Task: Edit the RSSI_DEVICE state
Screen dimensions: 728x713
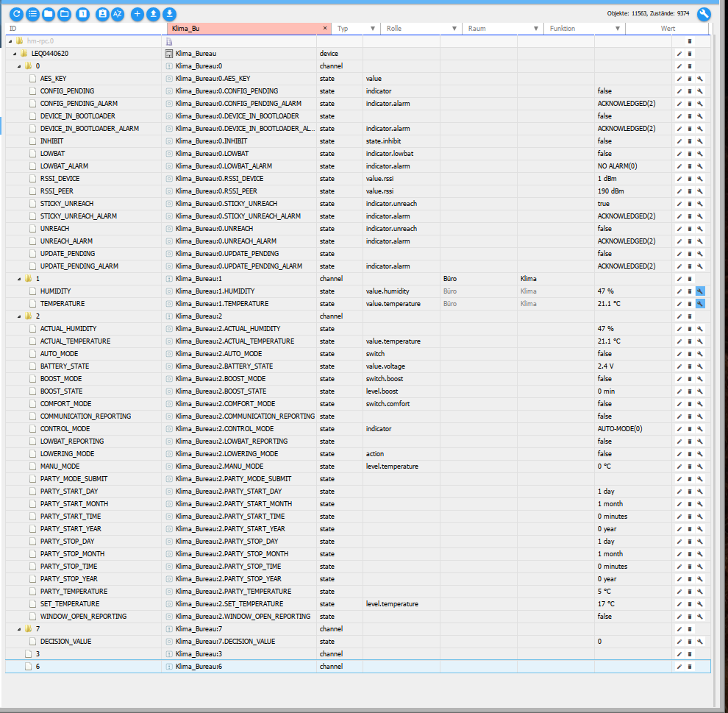Action: [679, 179]
